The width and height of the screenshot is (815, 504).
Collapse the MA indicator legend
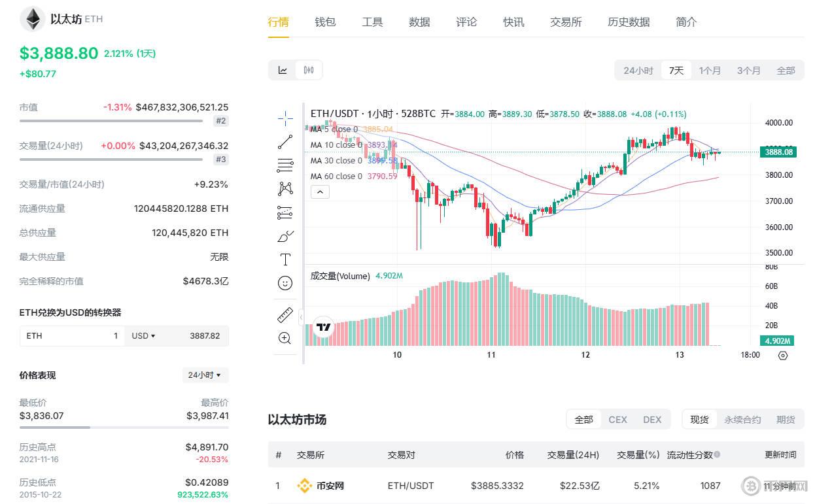[x=320, y=192]
